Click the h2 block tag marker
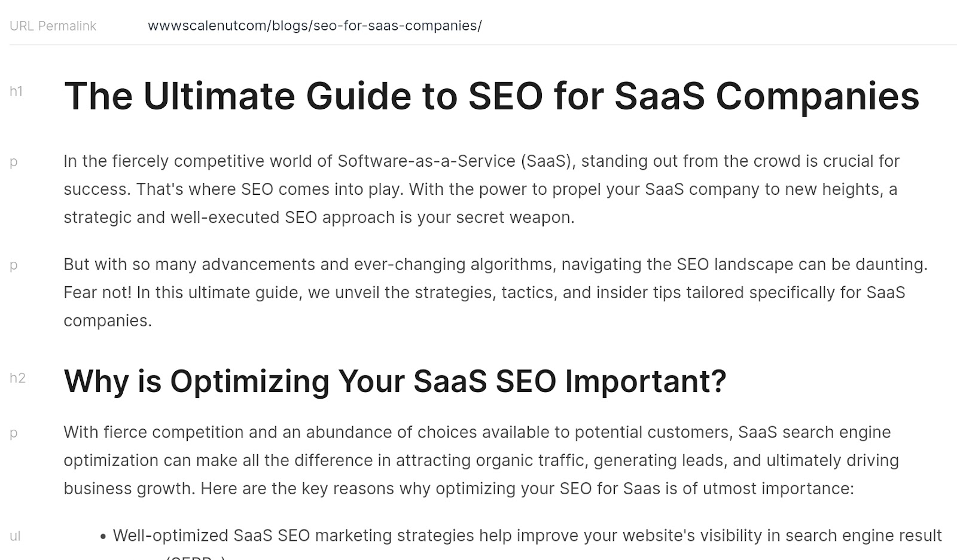Screen dimensions: 957x560 click(x=17, y=378)
